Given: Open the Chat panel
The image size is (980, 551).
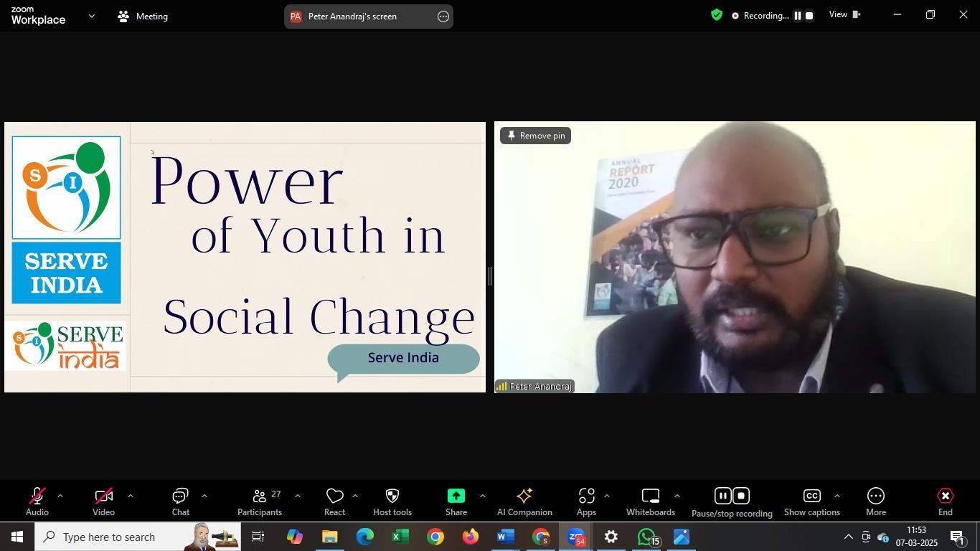Looking at the screenshot, I should [x=181, y=501].
